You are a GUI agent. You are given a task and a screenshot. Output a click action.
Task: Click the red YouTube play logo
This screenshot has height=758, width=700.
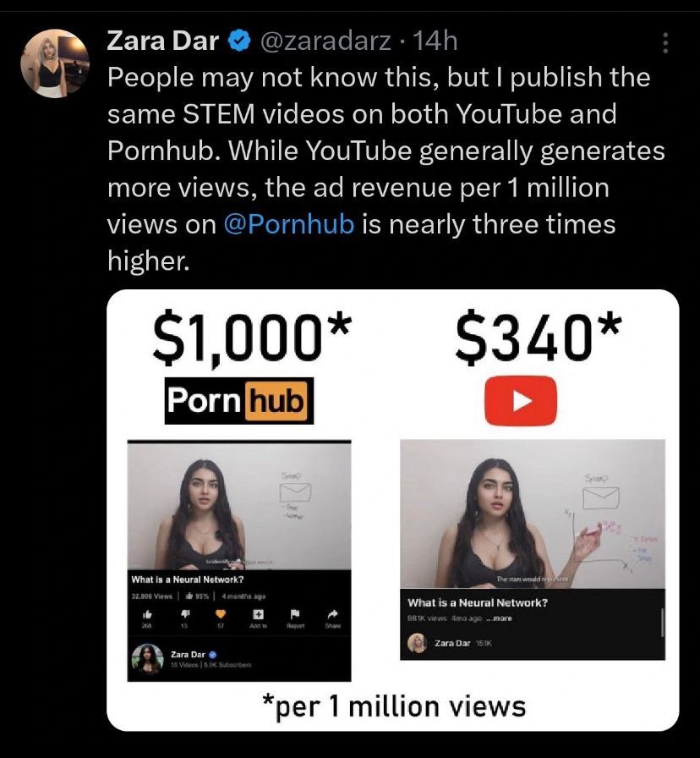click(520, 401)
